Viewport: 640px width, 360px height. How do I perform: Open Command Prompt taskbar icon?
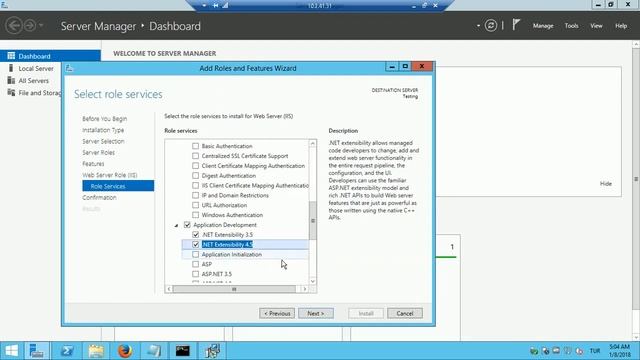point(182,351)
